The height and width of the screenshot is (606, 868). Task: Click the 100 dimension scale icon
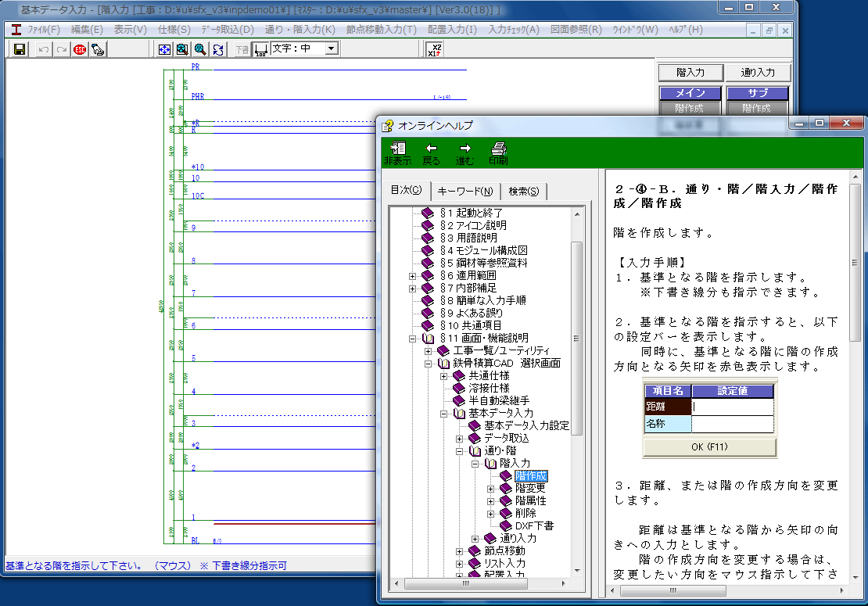click(x=260, y=49)
